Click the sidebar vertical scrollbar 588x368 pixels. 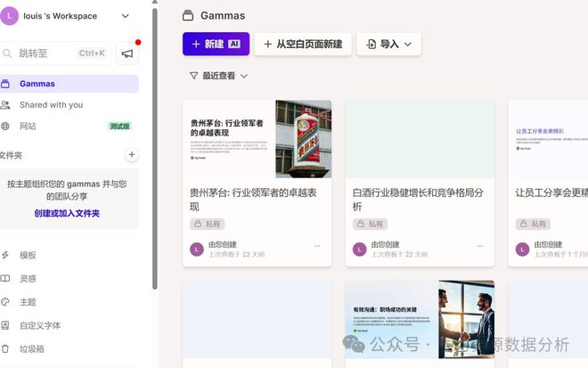155,149
